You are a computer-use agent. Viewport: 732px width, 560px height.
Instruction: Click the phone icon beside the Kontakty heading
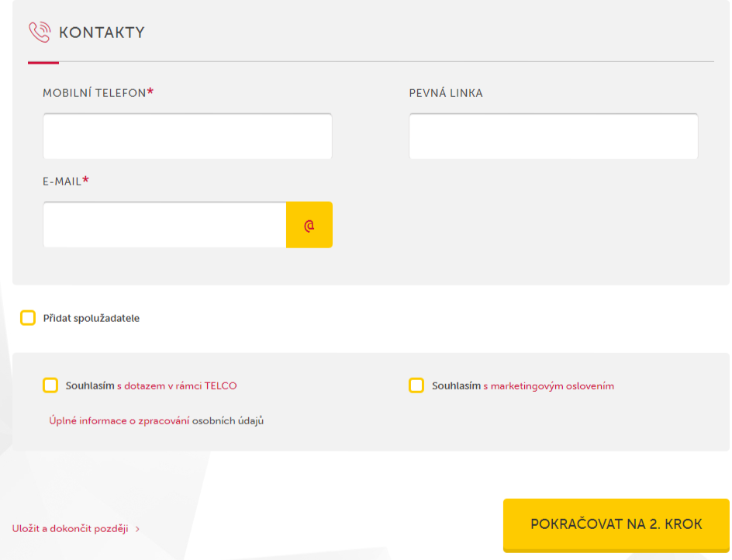pyautogui.click(x=39, y=32)
